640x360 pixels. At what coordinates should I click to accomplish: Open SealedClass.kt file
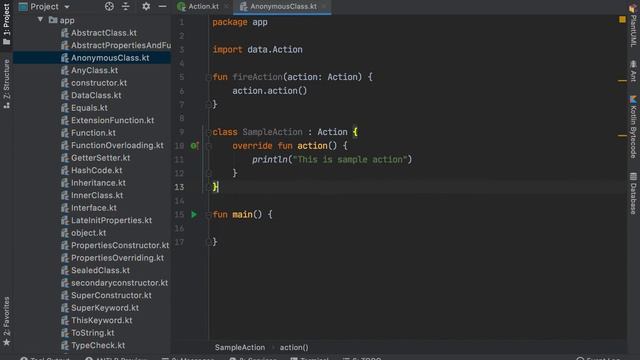coord(100,270)
